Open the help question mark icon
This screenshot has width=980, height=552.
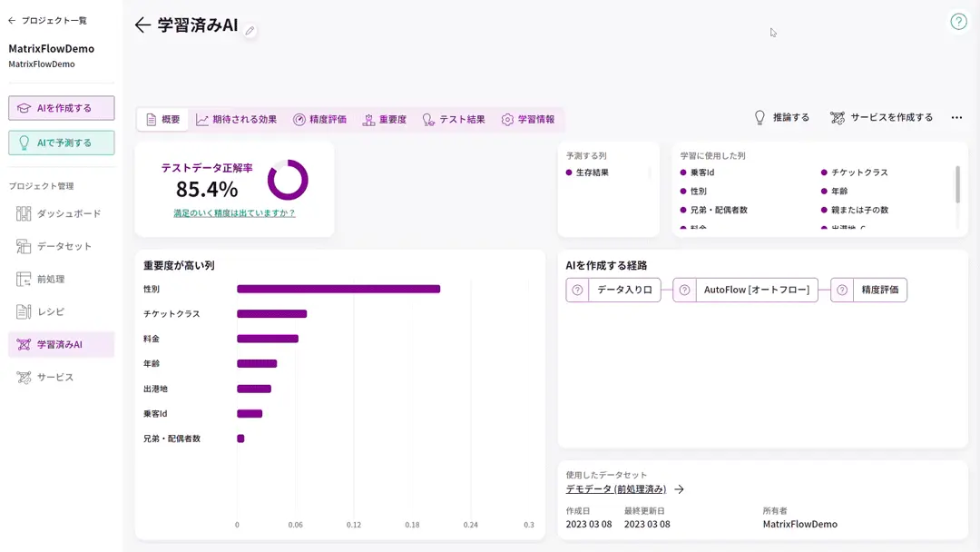pos(958,22)
